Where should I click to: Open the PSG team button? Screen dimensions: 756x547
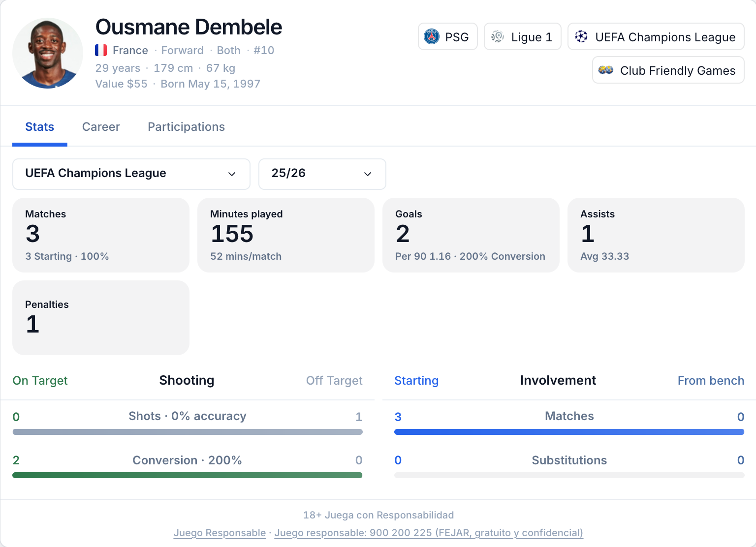point(448,36)
